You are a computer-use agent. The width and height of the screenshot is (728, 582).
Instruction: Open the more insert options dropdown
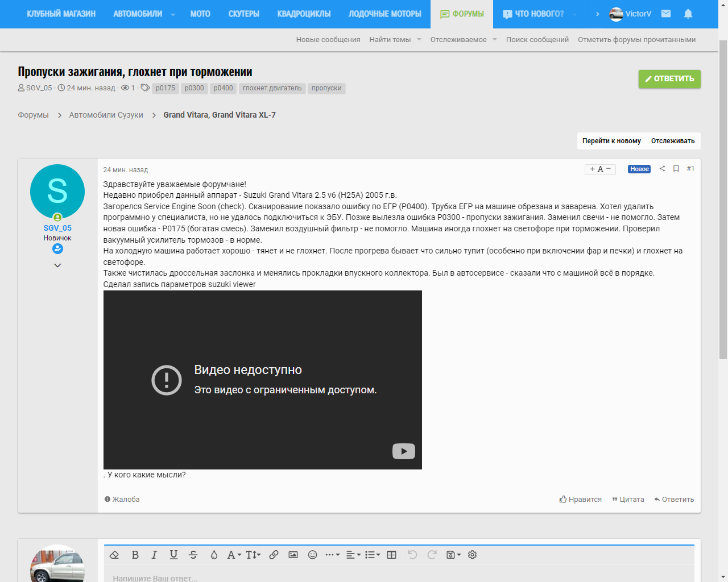[332, 555]
